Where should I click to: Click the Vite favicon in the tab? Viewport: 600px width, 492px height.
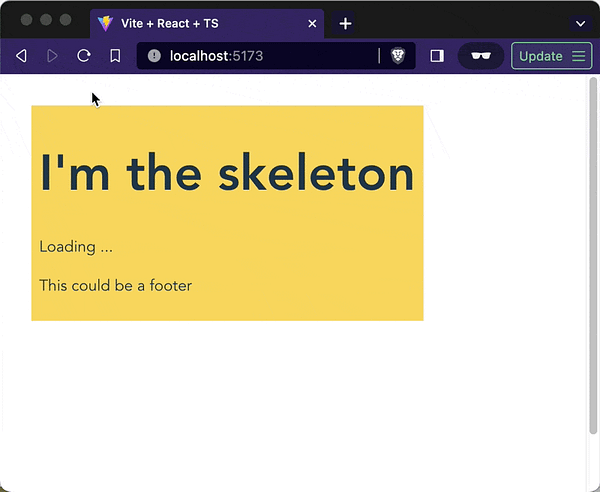point(105,24)
